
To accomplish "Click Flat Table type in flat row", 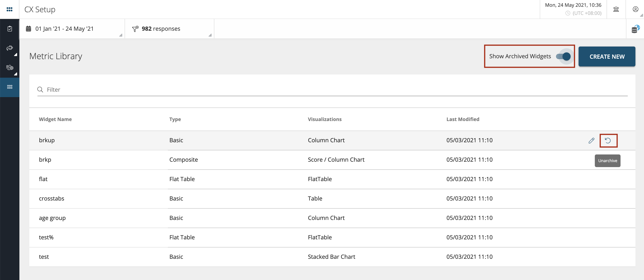I will tap(182, 179).
